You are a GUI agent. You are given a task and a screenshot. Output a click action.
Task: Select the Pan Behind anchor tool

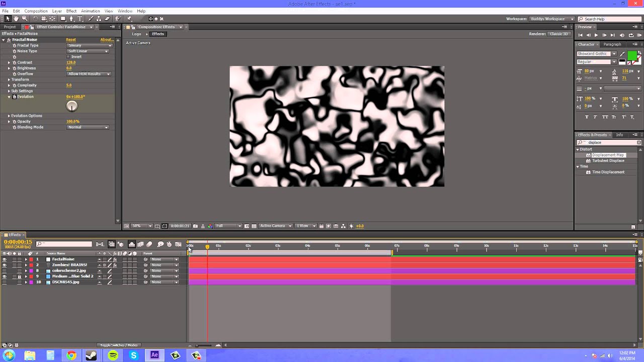coord(52,19)
